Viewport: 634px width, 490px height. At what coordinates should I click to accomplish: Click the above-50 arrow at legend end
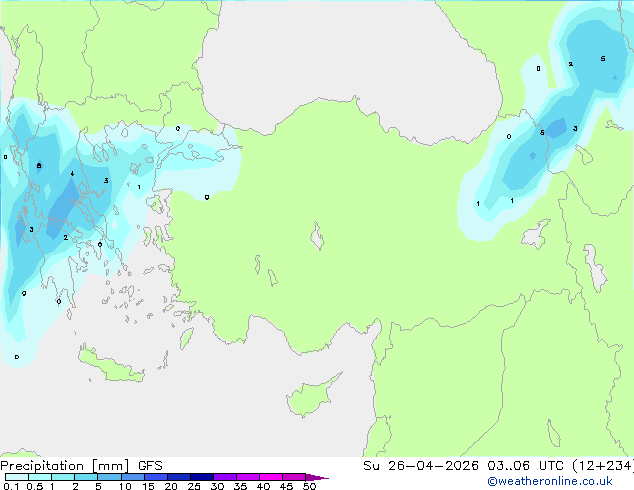click(317, 477)
